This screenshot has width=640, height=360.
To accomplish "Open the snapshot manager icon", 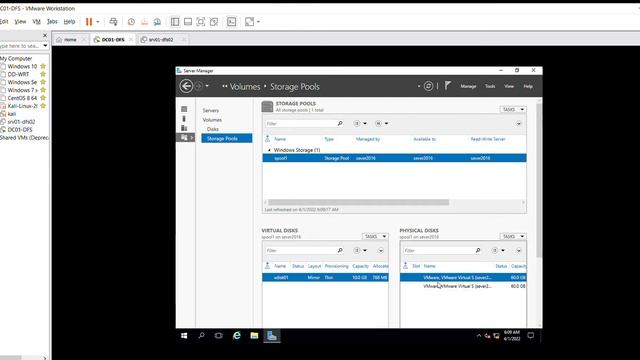I will (157, 22).
